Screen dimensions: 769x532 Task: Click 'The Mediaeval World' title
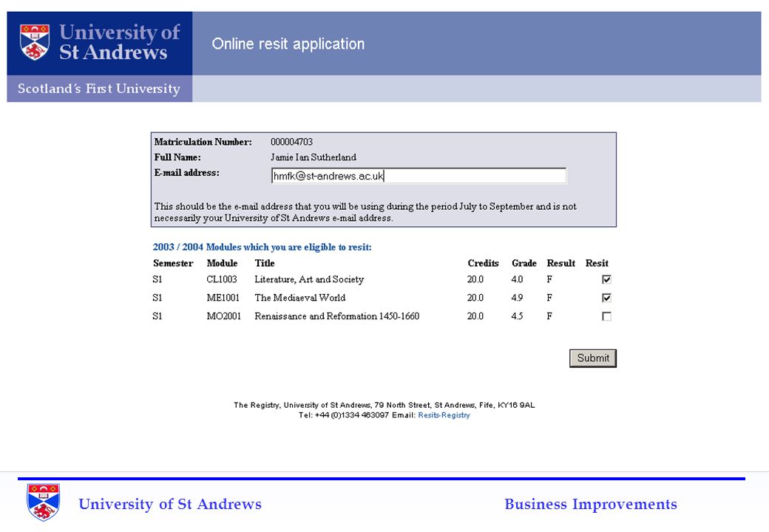click(300, 298)
